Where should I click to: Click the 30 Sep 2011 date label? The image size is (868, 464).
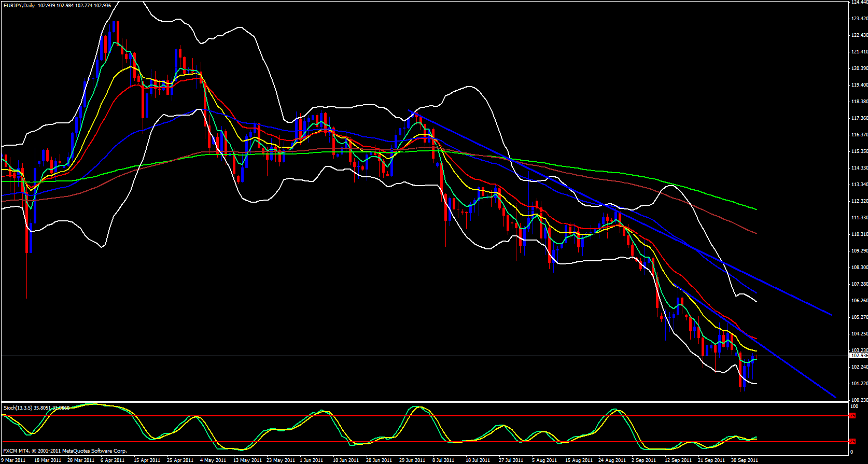[744, 460]
